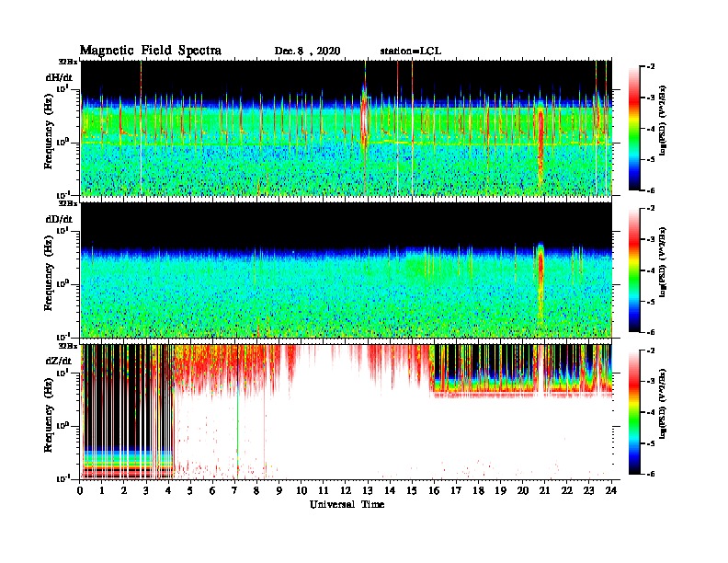The height and width of the screenshot is (563, 728).
Task: Click the x-axis tick label '16'
Action: 434,491
